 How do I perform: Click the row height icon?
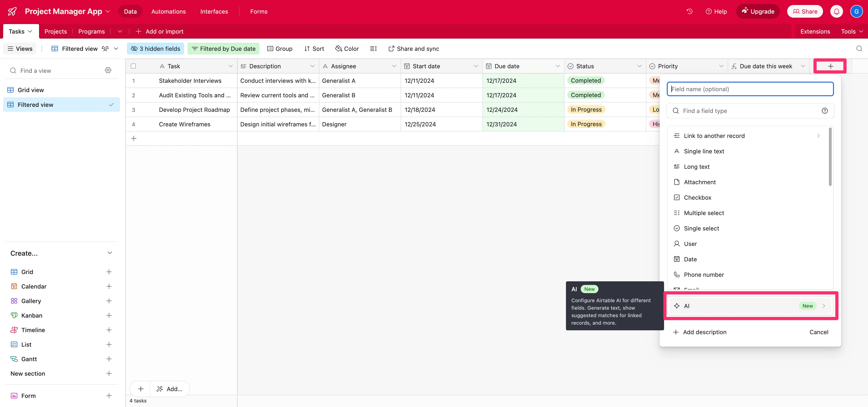click(x=373, y=49)
